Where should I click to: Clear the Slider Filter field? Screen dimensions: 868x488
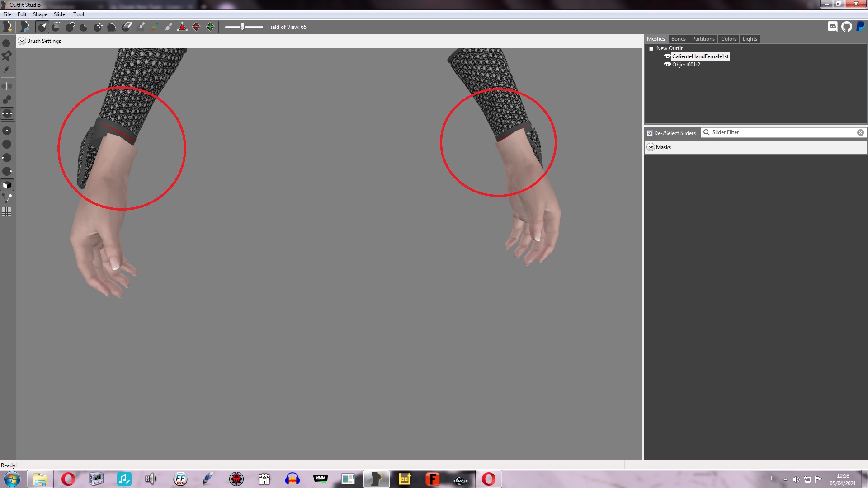coord(860,132)
